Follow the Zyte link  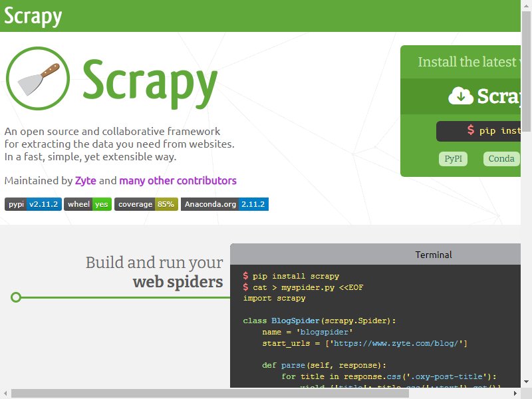click(x=86, y=180)
